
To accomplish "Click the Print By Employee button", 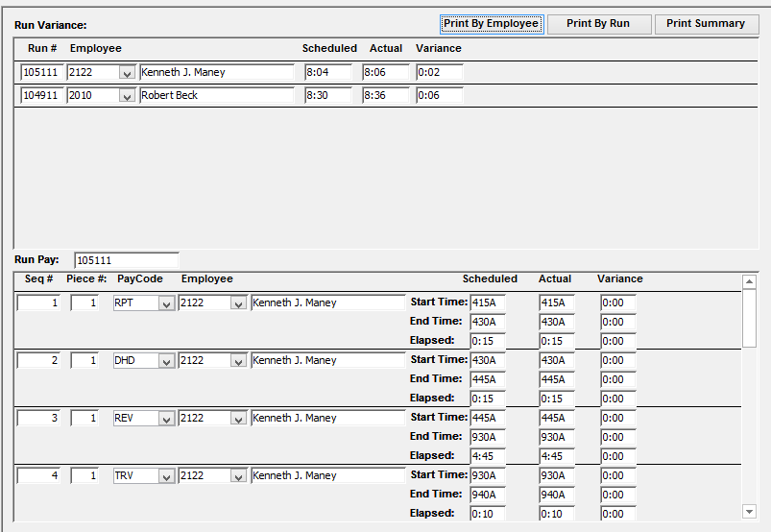I will pos(491,24).
